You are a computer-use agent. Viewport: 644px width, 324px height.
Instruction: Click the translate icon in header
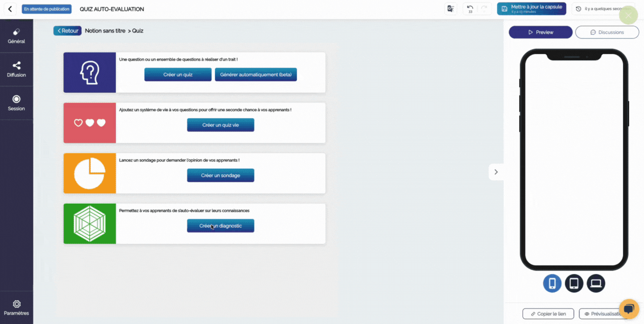[x=451, y=9]
